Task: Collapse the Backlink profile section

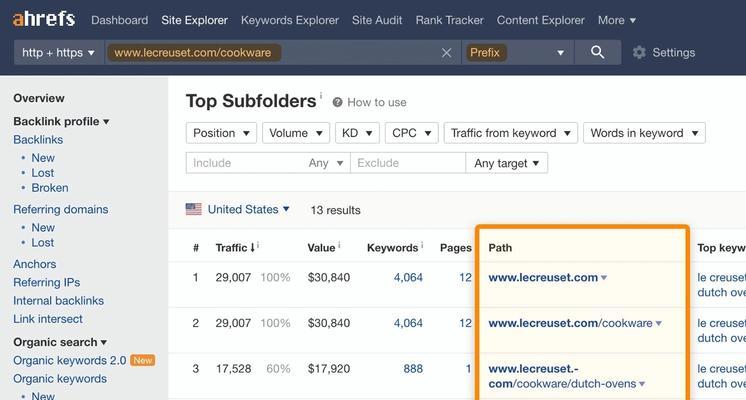Action: (61, 121)
